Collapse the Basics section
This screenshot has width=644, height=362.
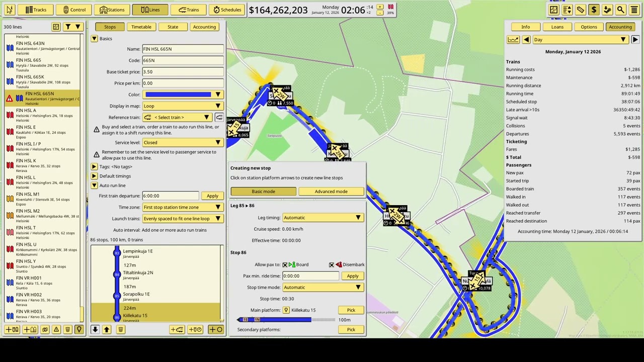coord(94,39)
